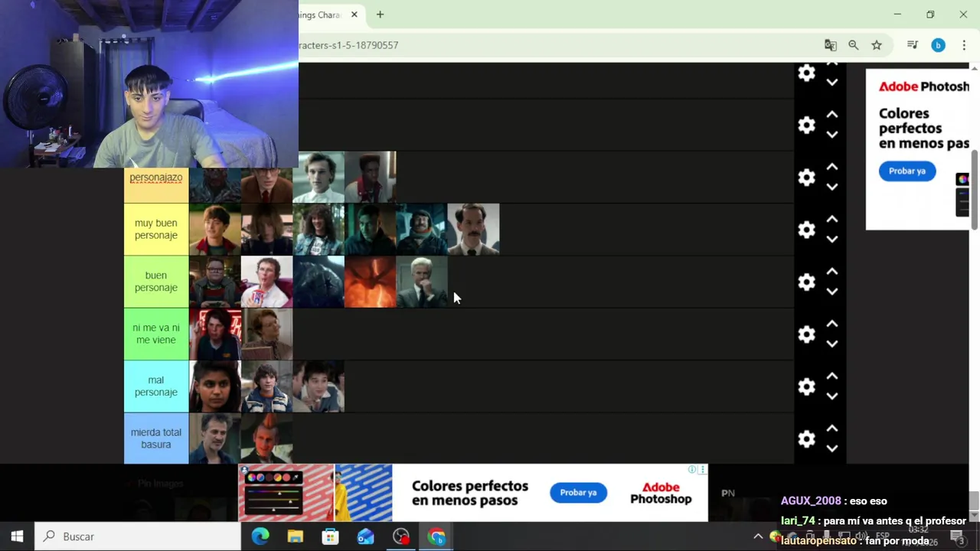Open File Explorer from the taskbar
The image size is (980, 551).
click(x=295, y=536)
